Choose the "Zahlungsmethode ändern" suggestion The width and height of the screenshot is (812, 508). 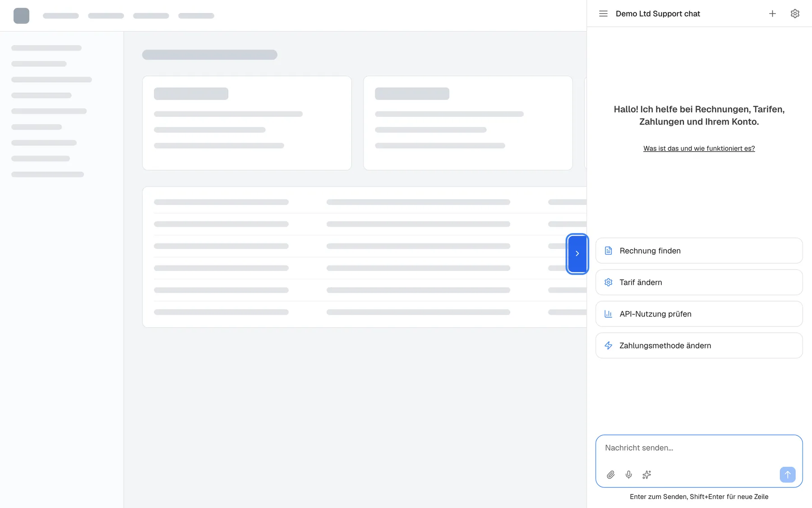pos(699,345)
